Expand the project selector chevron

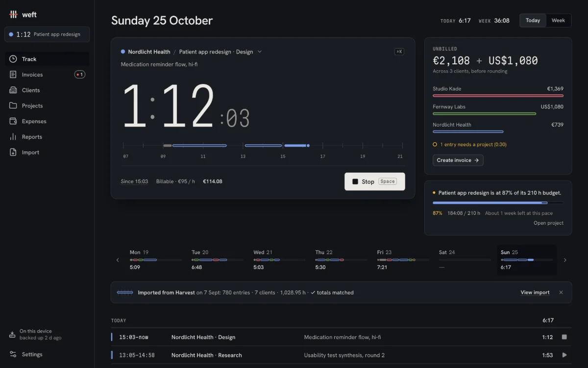[260, 52]
